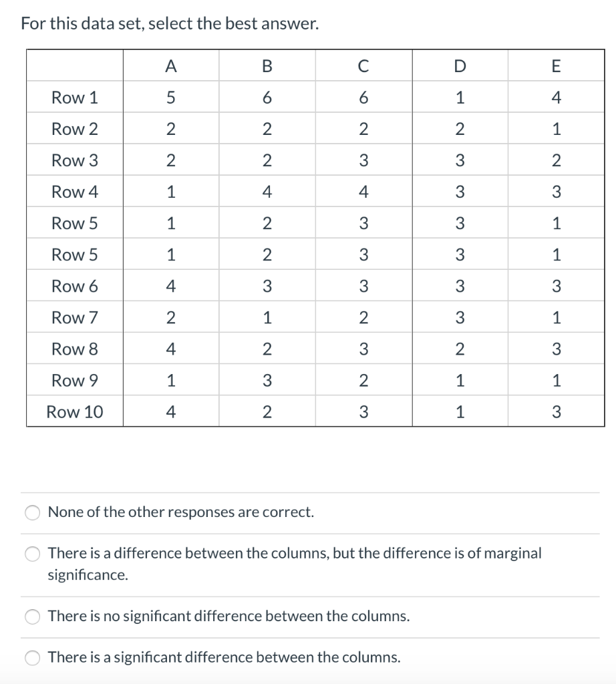Click the column header C
616x684 pixels.
click(363, 65)
